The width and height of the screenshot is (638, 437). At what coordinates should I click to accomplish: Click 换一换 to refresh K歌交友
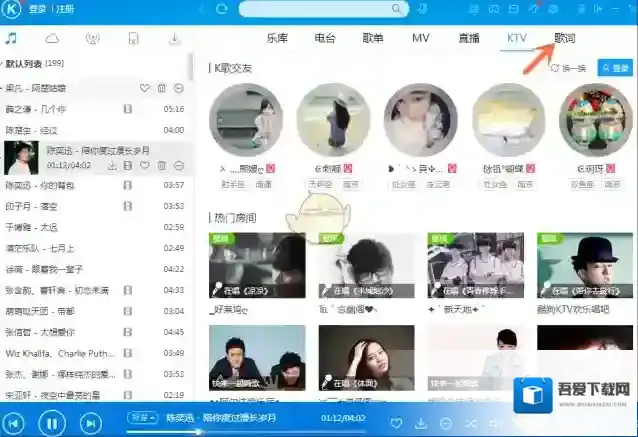click(568, 68)
